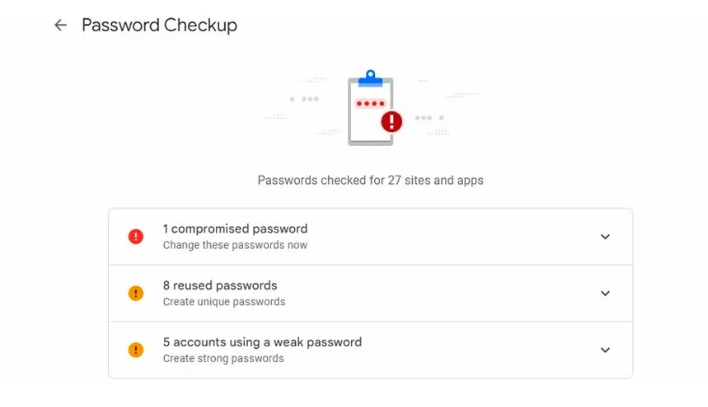Expand the reused passwords section chevron
The width and height of the screenshot is (708, 407).
click(605, 293)
